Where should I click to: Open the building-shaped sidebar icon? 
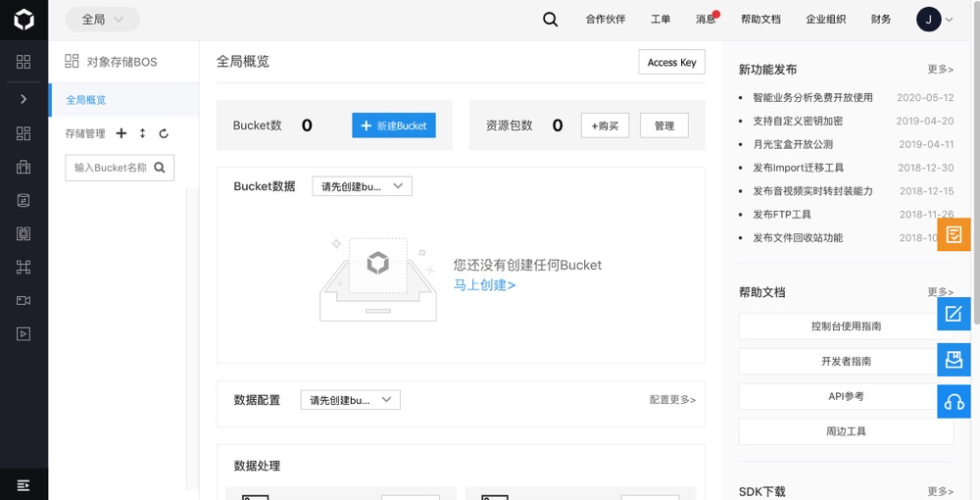(24, 167)
